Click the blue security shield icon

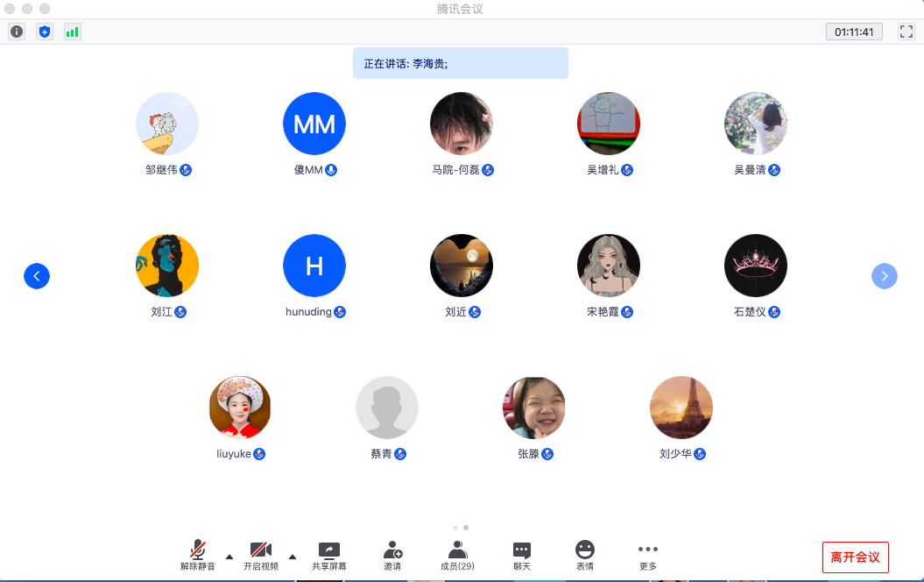(x=45, y=32)
